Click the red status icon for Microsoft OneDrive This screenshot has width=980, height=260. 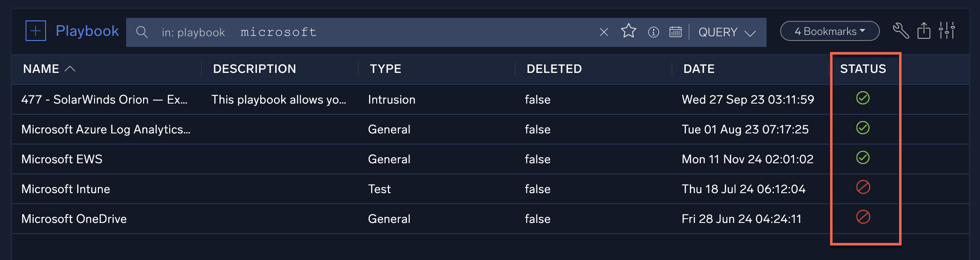862,218
